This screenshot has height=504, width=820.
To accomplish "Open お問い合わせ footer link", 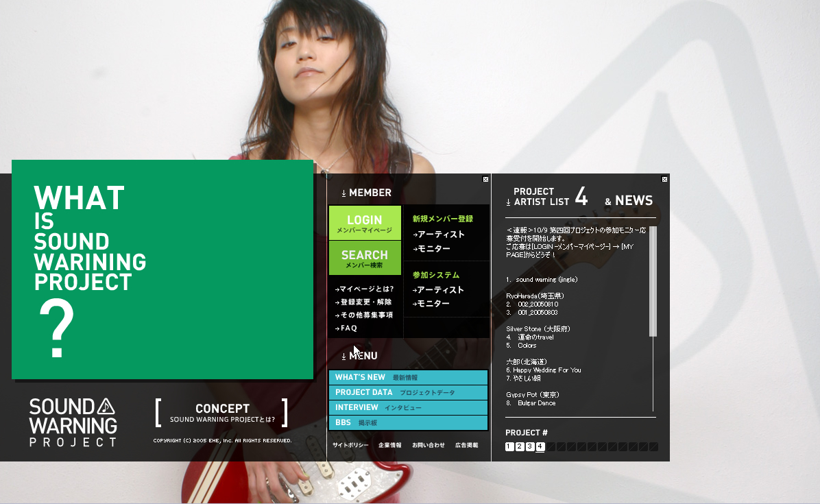I will coord(429,446).
